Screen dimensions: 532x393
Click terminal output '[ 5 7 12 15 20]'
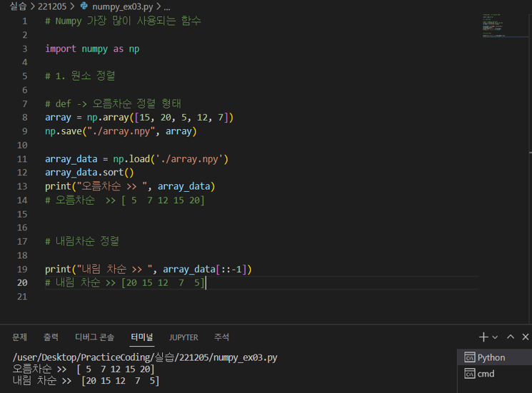coord(116,369)
